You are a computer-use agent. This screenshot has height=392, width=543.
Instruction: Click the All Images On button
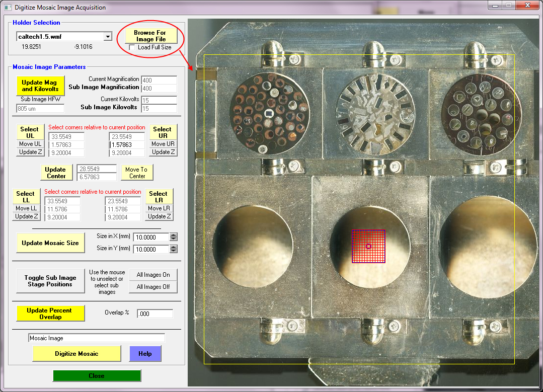click(x=153, y=275)
